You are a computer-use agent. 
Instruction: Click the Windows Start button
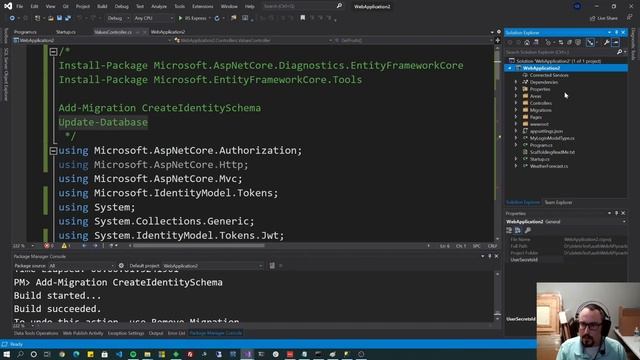click(x=6, y=354)
